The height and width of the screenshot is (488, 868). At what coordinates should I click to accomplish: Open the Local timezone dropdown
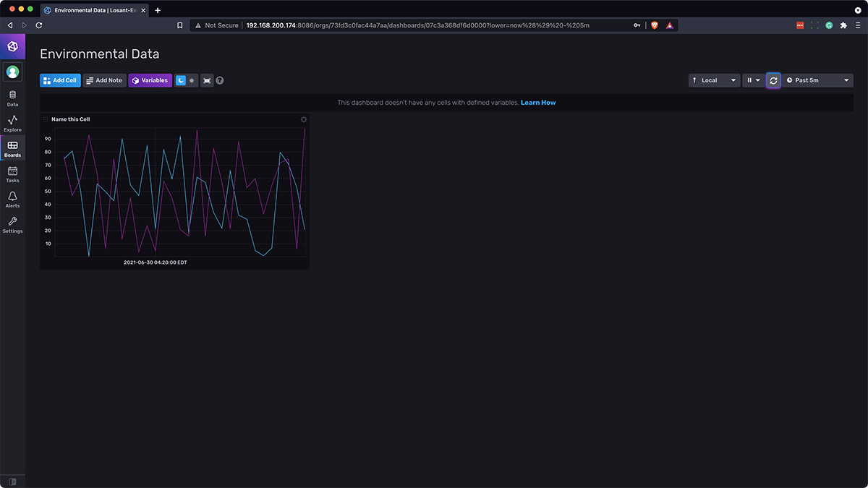tap(714, 80)
